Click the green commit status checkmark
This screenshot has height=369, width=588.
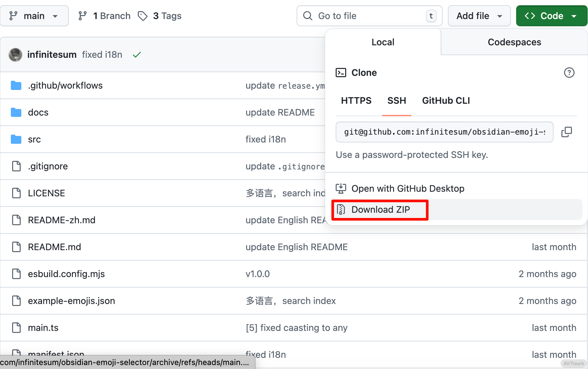pyautogui.click(x=137, y=54)
